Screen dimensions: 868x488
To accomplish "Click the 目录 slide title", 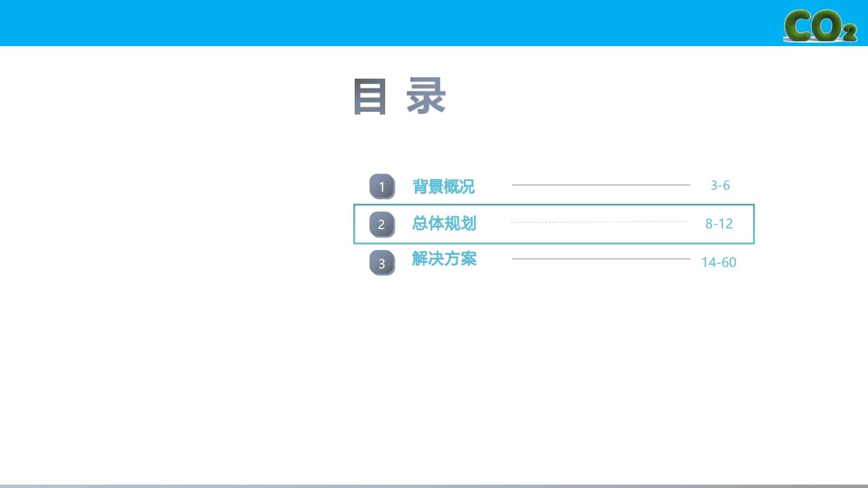I will click(x=399, y=97).
